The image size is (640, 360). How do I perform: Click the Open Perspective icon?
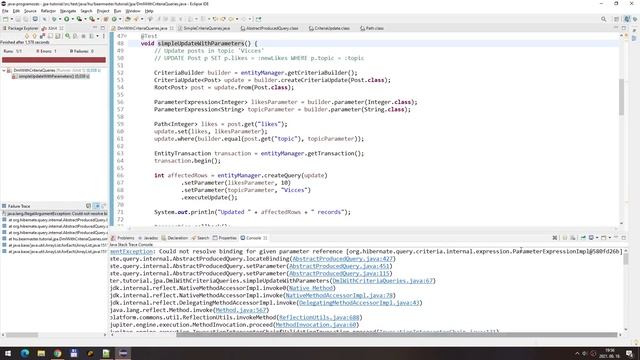(617, 19)
